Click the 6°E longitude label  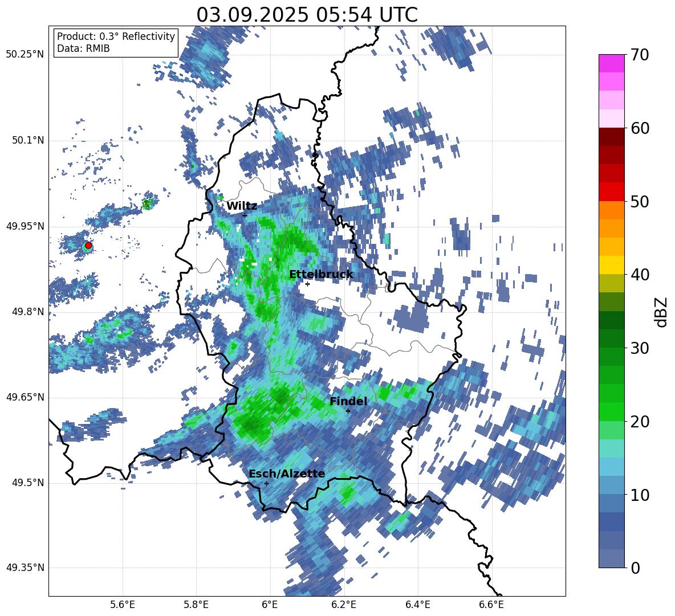coord(270,605)
